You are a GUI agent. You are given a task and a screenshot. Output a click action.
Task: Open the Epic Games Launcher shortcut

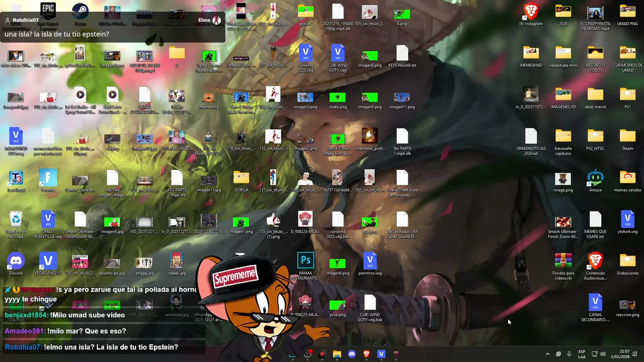pos(48,11)
